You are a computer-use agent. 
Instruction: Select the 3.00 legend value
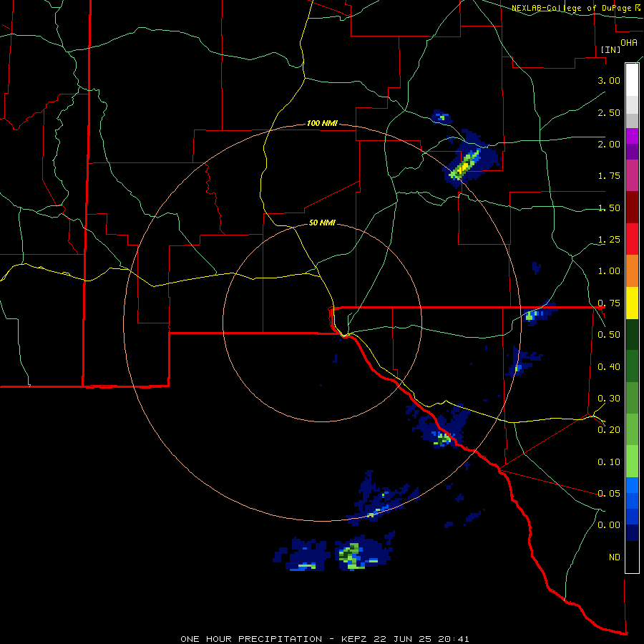coord(609,80)
